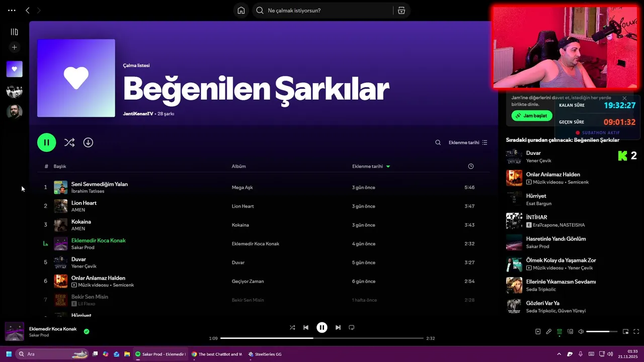Viewport: 644px width, 362px height.
Task: Open the Windows Start menu
Action: 9,354
